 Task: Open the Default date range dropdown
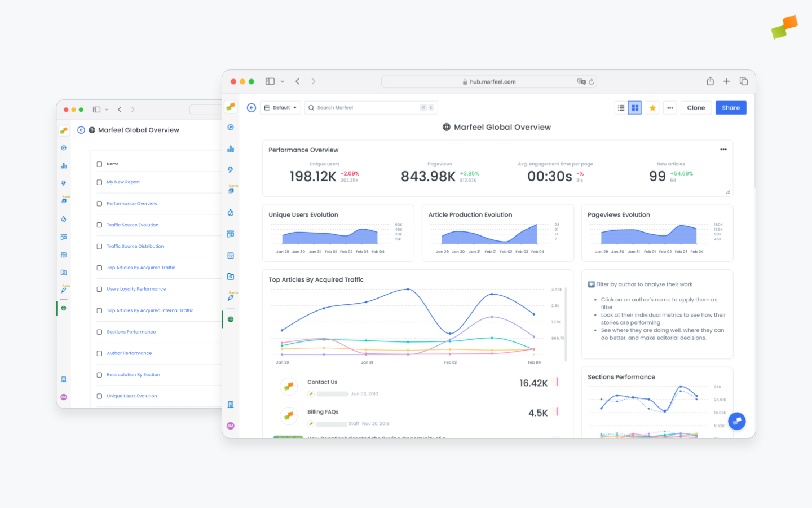point(280,108)
